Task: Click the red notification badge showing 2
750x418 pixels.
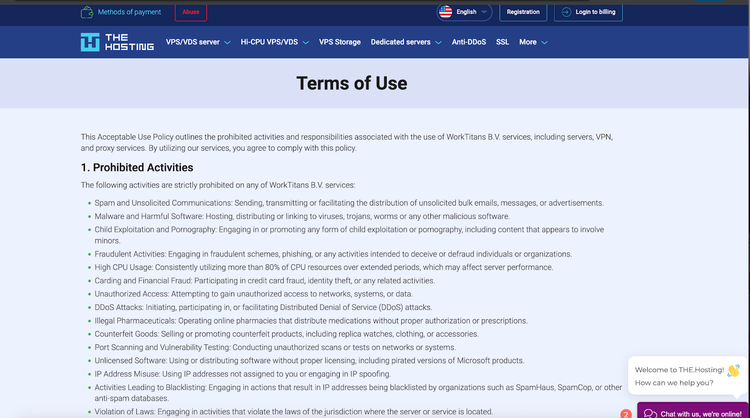Action: click(626, 413)
